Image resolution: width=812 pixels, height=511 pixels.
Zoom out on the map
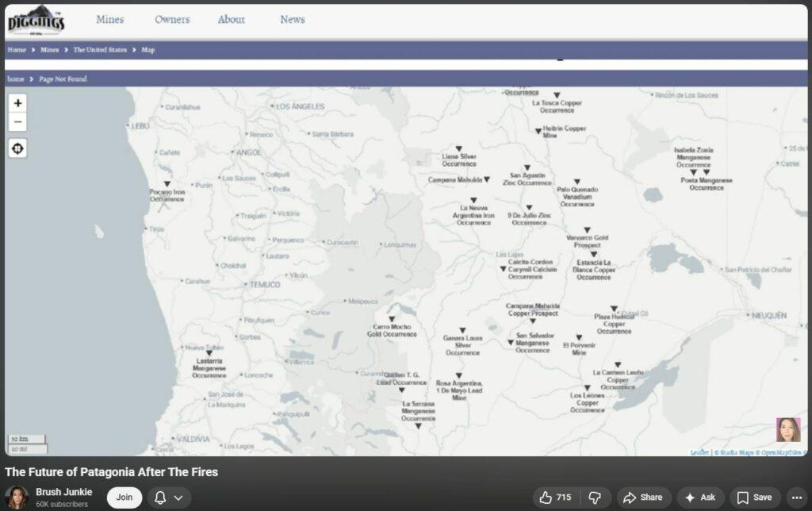pos(17,122)
